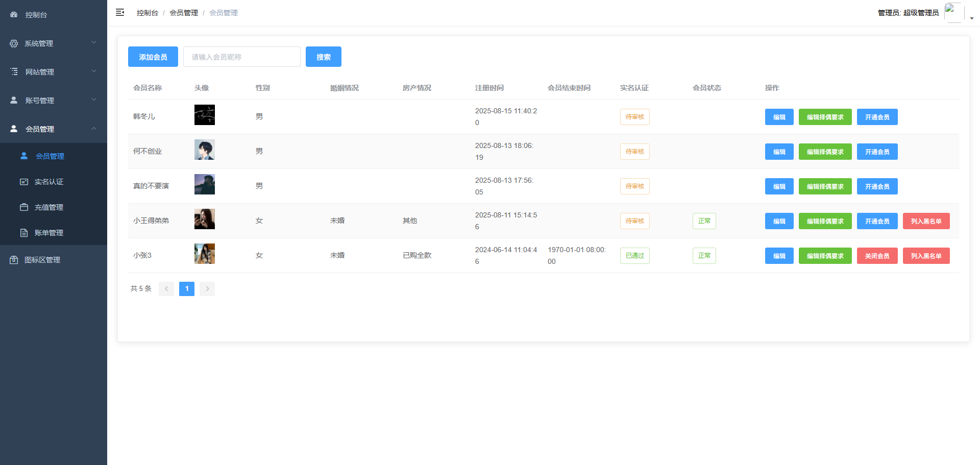Click the 控制台 breadcrumb link
The width and height of the screenshot is (980, 465).
147,13
